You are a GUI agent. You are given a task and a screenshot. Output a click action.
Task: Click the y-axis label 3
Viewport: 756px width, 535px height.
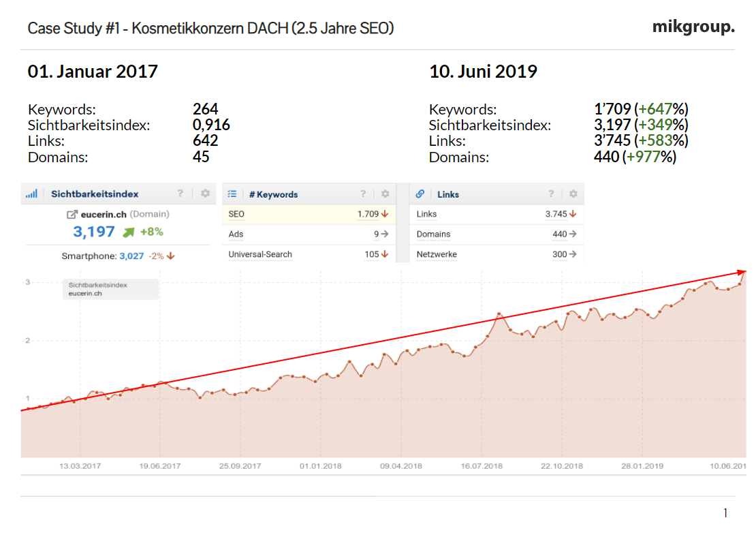click(28, 282)
